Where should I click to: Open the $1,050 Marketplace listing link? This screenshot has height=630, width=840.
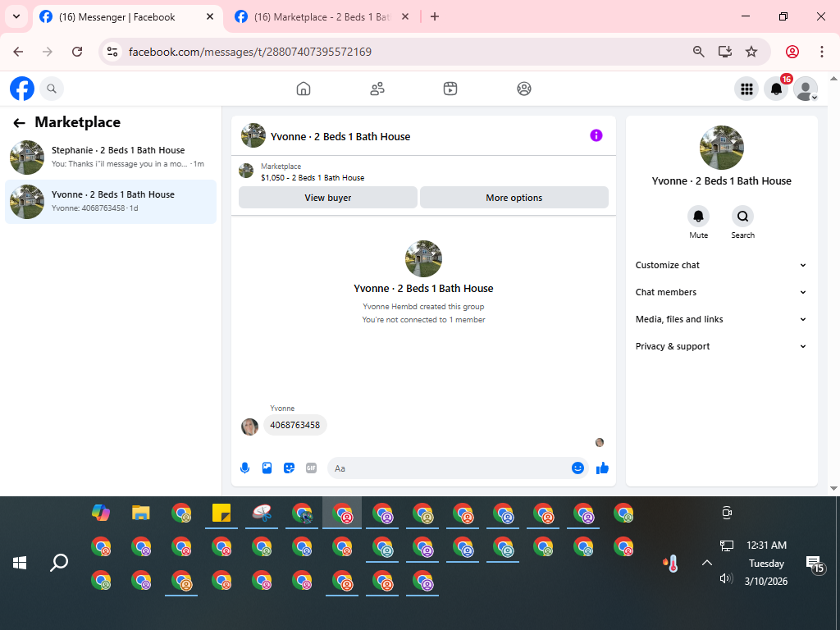pyautogui.click(x=313, y=178)
